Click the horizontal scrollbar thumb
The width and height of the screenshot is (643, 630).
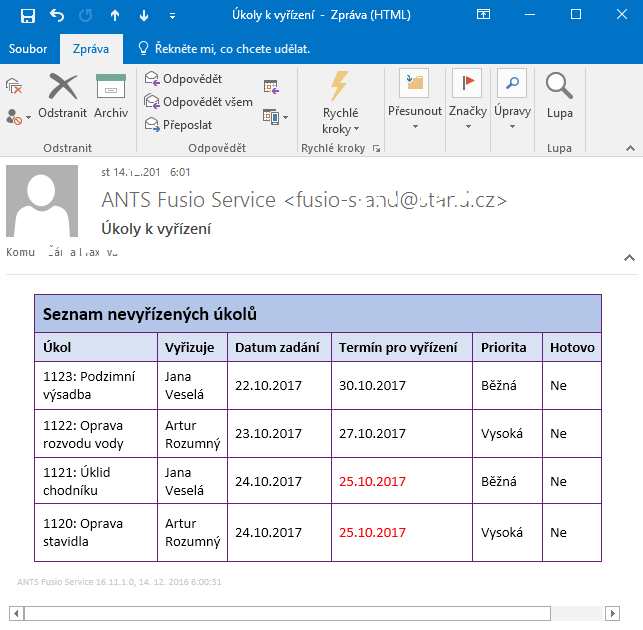pos(287,614)
